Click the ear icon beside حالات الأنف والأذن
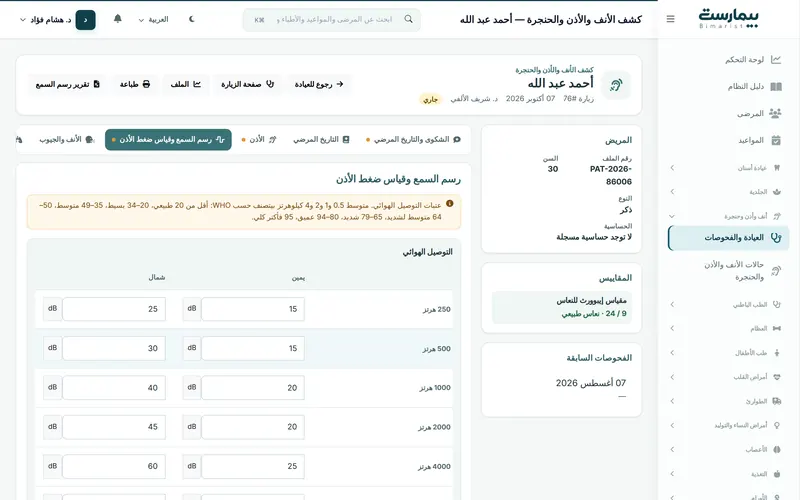 (776, 270)
